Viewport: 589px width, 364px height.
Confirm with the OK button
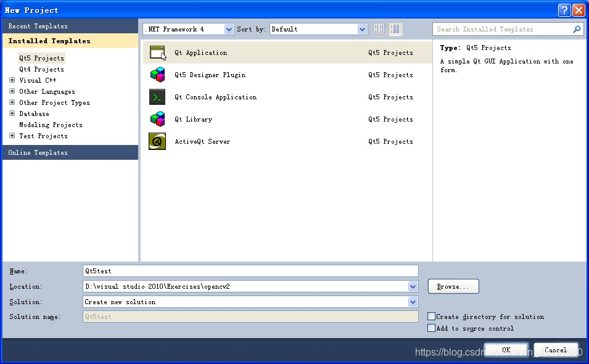(506, 349)
